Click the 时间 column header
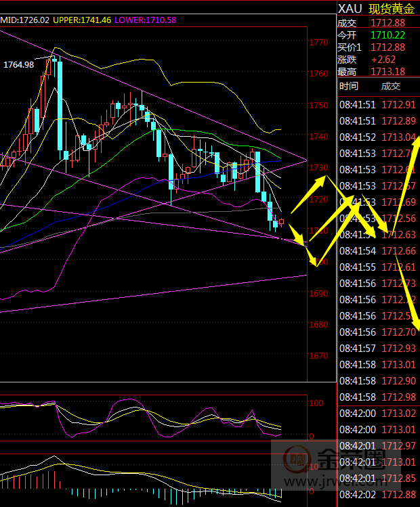The image size is (420, 507). 349,86
